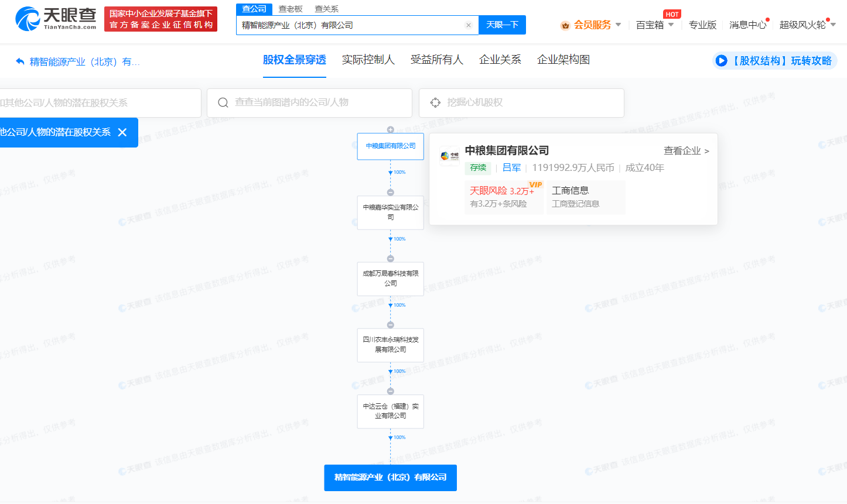Click the 股权结构 玩转攻略 banner

click(x=775, y=61)
